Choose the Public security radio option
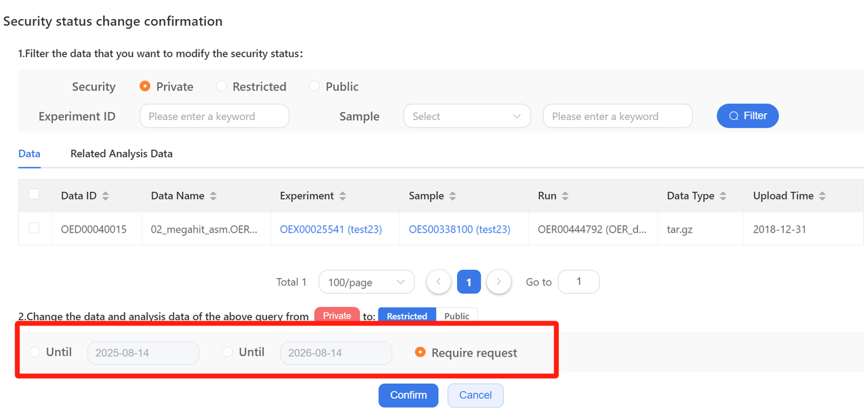 pyautogui.click(x=314, y=87)
